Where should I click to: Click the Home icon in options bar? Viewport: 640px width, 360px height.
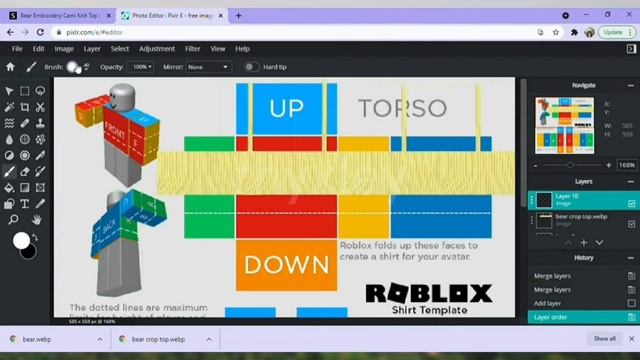[x=10, y=67]
